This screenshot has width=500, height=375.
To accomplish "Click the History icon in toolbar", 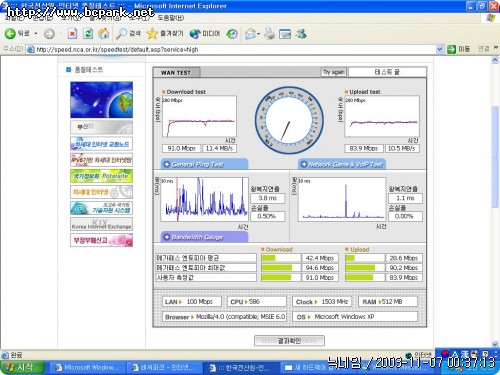I will point(232,34).
